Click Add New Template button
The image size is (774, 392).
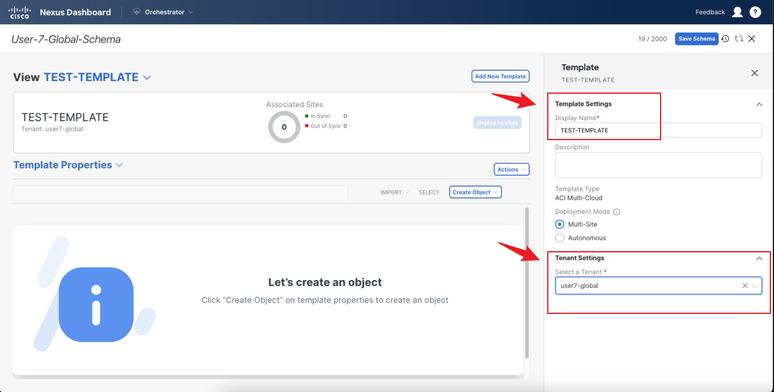coord(501,76)
